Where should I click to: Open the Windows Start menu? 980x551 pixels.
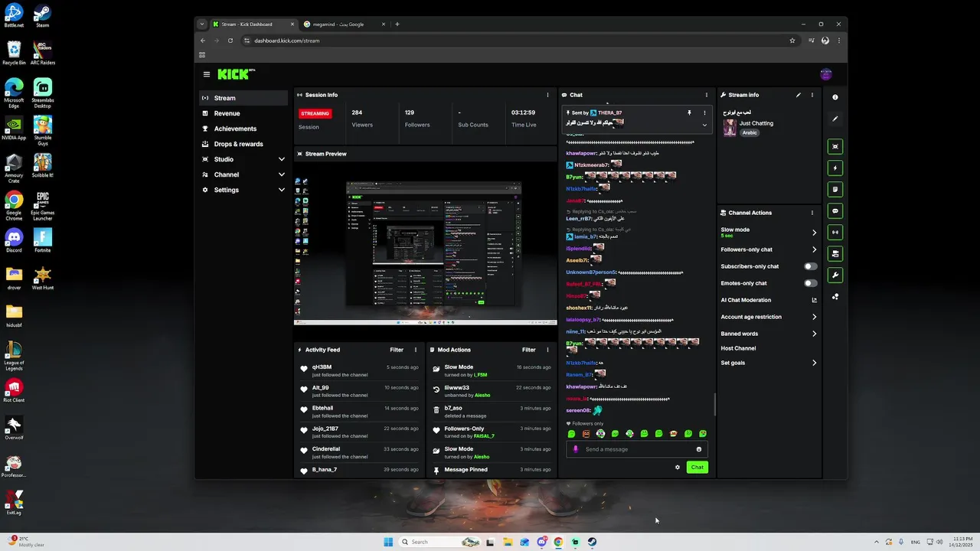pos(388,542)
